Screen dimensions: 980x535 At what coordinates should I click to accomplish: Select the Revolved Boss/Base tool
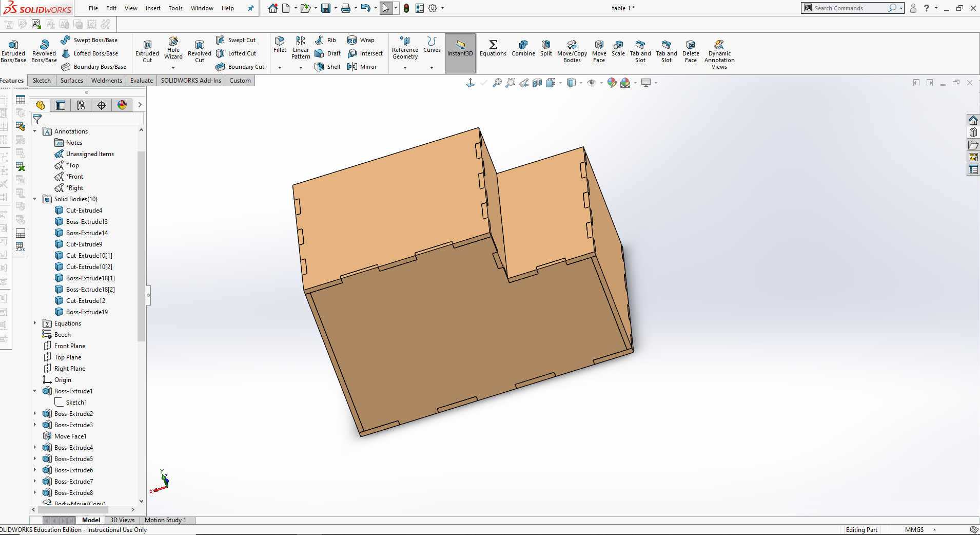click(44, 51)
